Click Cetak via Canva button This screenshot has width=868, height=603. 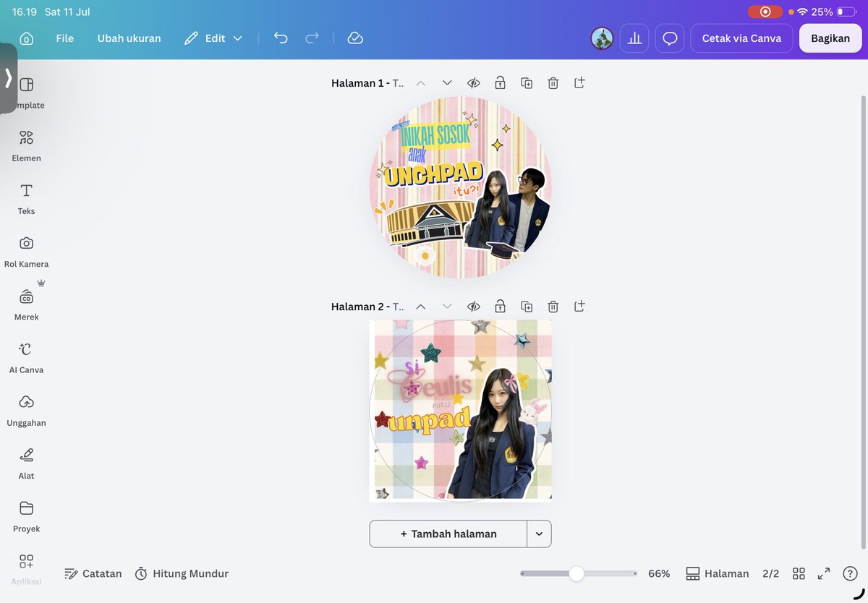tap(741, 38)
